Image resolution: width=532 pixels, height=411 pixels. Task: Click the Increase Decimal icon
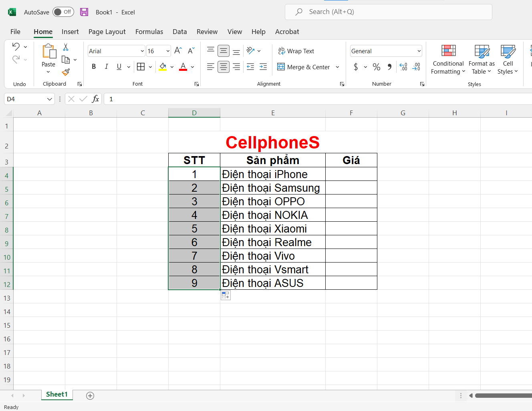[x=403, y=67]
